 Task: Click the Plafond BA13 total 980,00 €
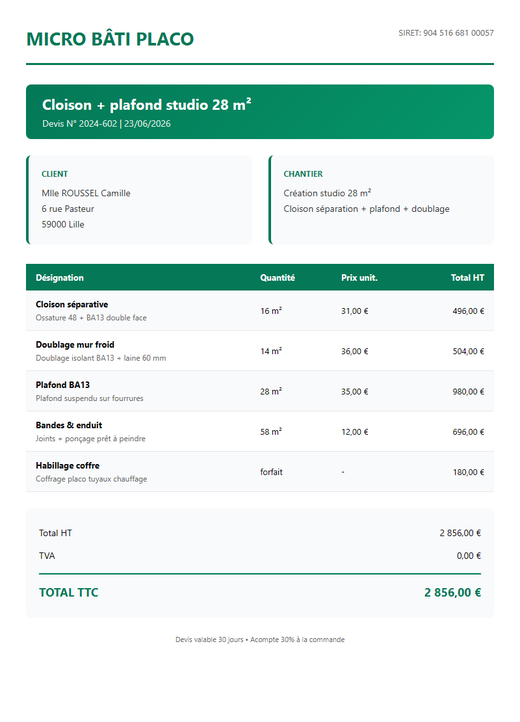468,392
